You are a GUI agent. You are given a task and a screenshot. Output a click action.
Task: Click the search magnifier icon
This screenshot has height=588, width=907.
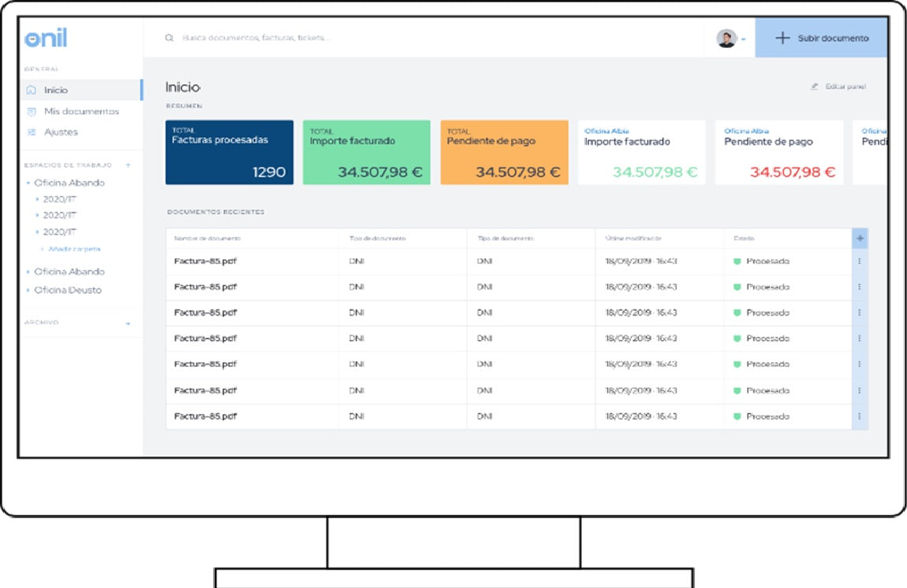click(x=169, y=39)
